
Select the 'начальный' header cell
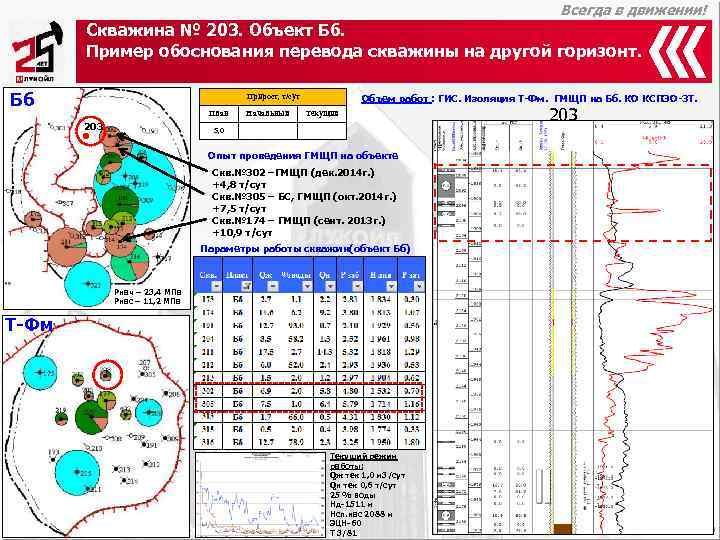click(268, 113)
